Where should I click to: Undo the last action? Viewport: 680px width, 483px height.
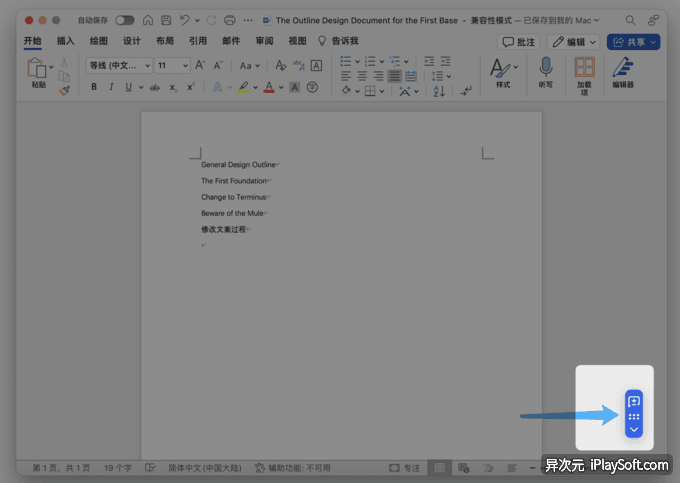(x=185, y=20)
